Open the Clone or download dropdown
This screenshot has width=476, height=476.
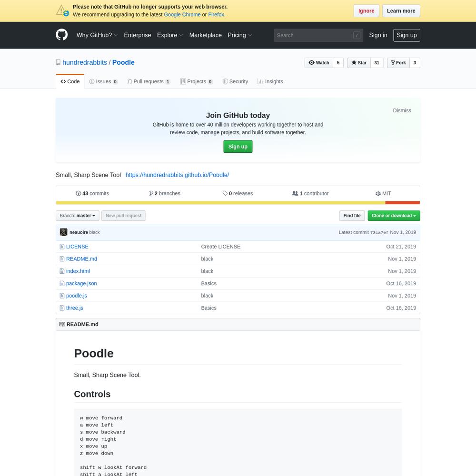pyautogui.click(x=394, y=216)
